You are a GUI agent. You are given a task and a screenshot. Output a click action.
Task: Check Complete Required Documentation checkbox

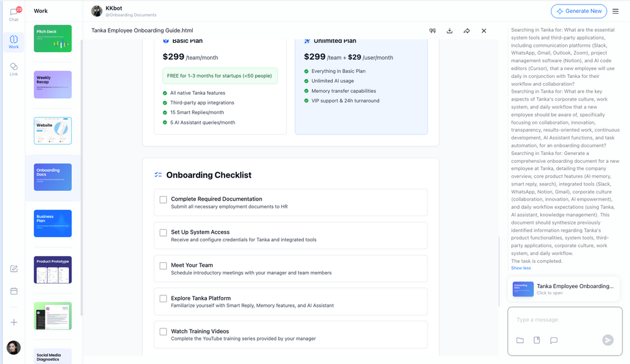[163, 200]
